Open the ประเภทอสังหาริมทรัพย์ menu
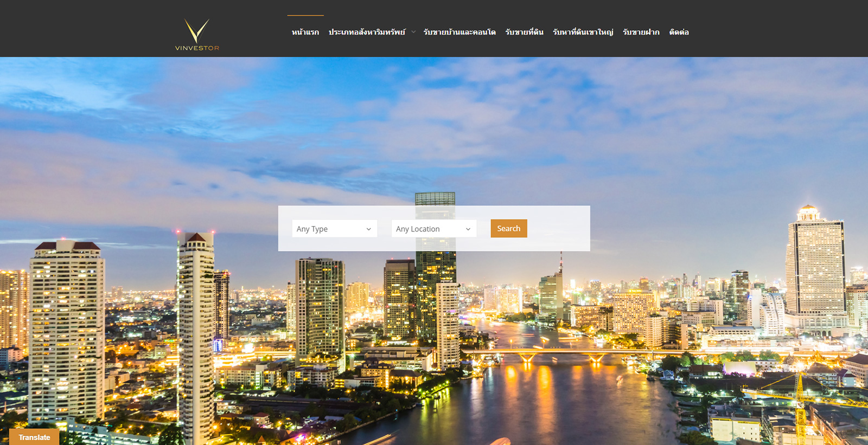Screen dimensions: 868x445 tap(367, 32)
